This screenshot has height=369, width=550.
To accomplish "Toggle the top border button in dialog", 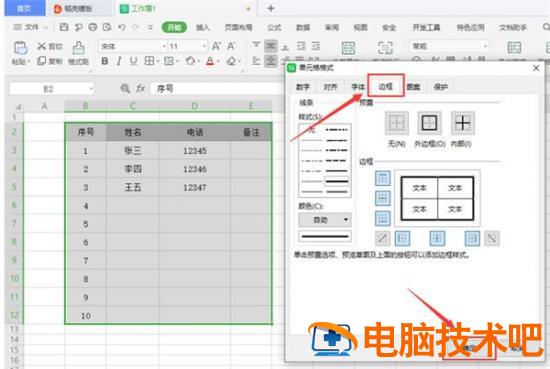I will click(x=383, y=179).
